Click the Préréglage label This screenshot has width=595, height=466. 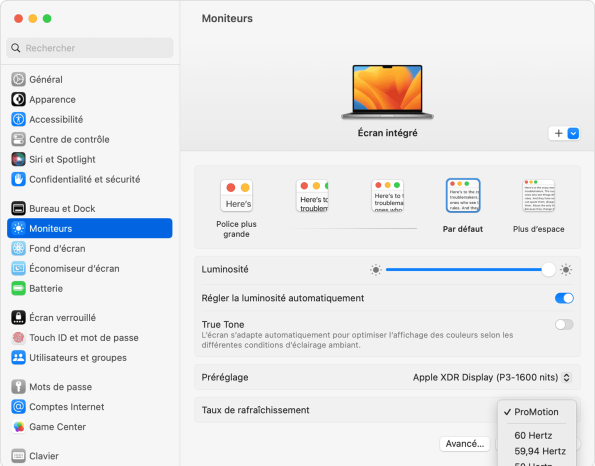[x=225, y=377]
